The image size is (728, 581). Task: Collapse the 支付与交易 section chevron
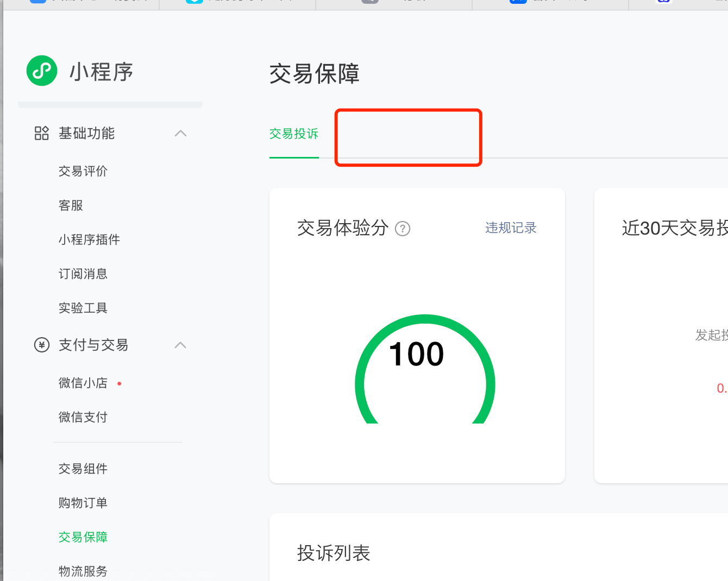[x=181, y=345]
